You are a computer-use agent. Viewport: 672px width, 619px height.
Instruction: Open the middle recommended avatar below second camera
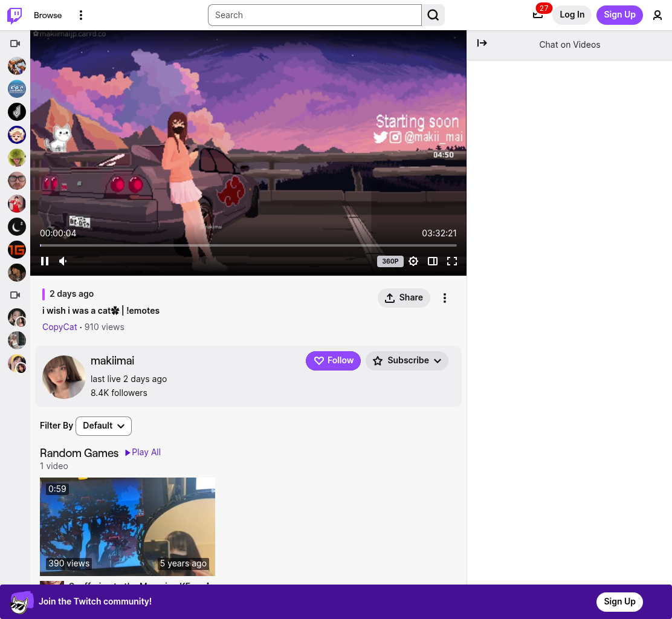tap(17, 340)
